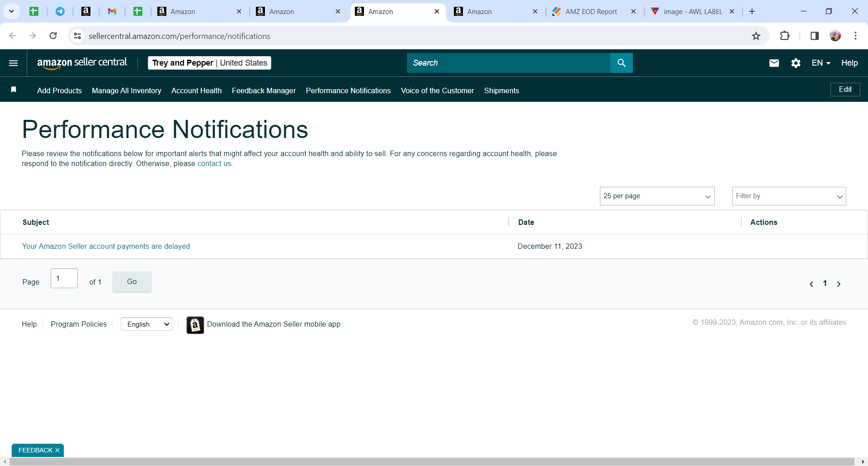This screenshot has width=868, height=466.
Task: Close the feedback widget with its X
Action: click(57, 450)
